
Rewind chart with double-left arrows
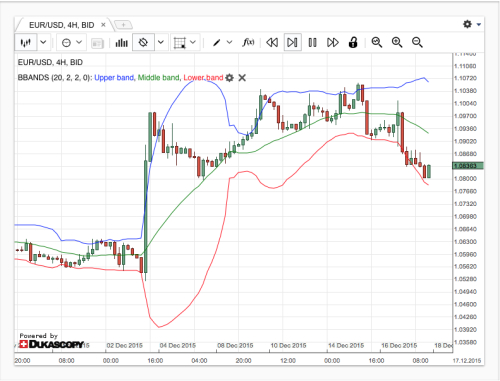point(272,42)
